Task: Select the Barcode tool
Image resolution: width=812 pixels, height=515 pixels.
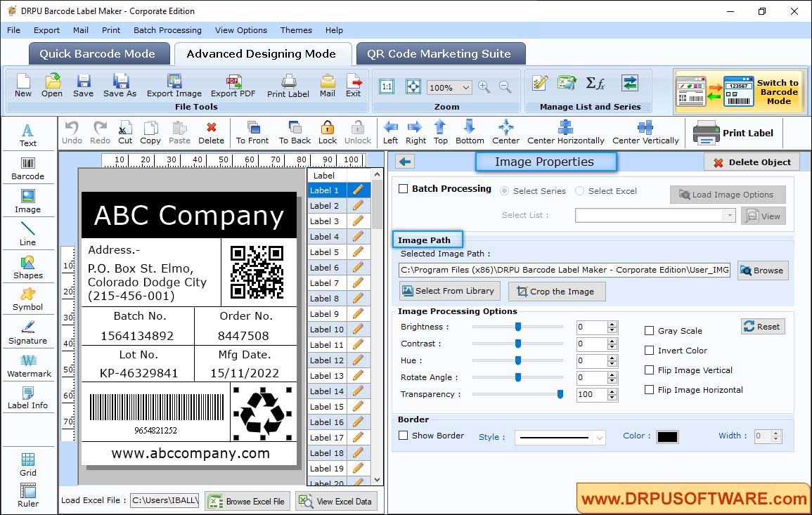Action: click(x=28, y=169)
